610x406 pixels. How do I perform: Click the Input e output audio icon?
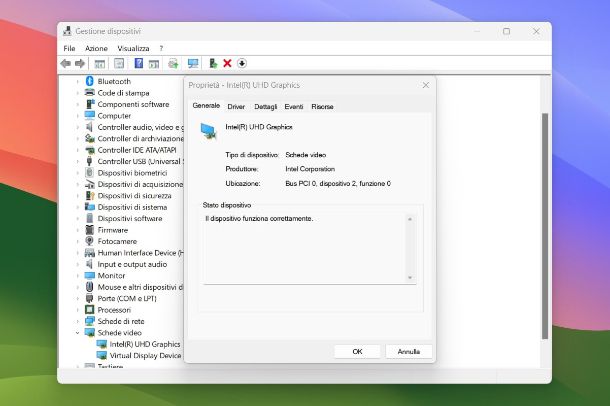tap(89, 264)
